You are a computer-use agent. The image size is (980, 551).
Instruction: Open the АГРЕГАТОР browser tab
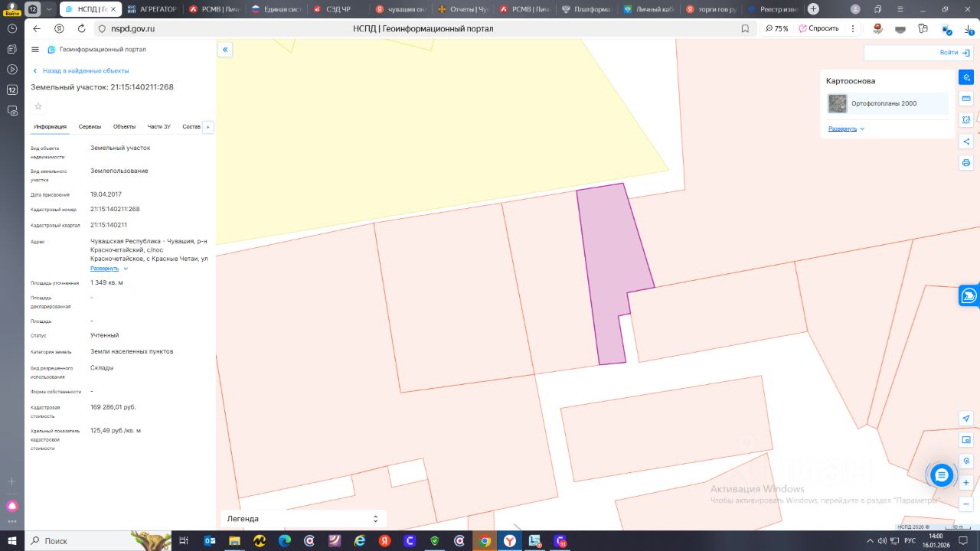click(x=152, y=9)
